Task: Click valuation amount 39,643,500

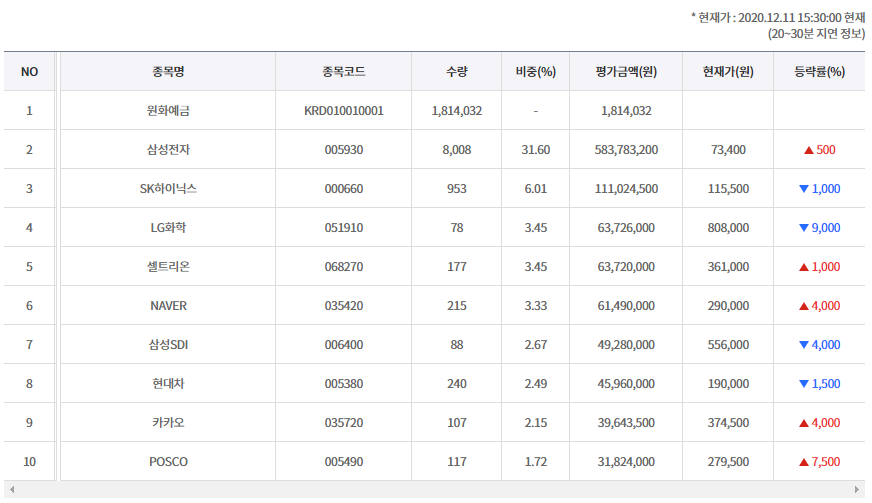Action: (626, 422)
